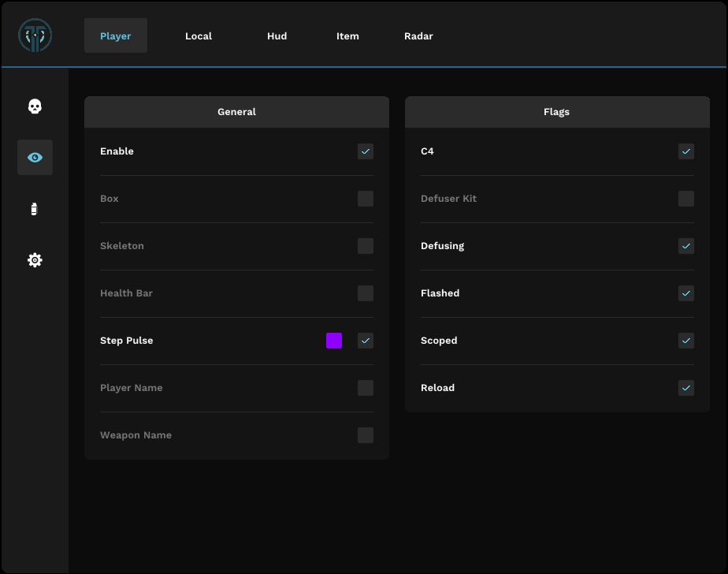Viewport: 728px width, 574px height.
Task: Open the gear settings section in sidebar
Action: pos(35,259)
